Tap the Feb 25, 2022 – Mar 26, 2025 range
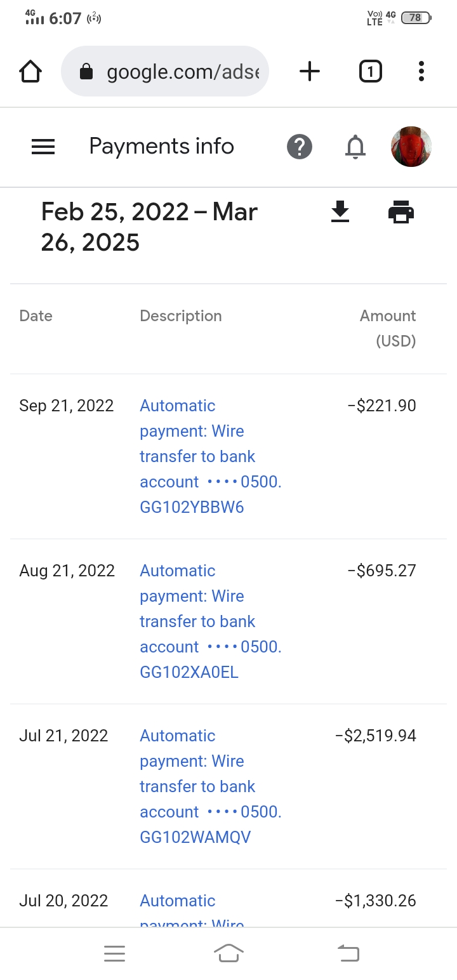The width and height of the screenshot is (457, 980). (x=149, y=227)
